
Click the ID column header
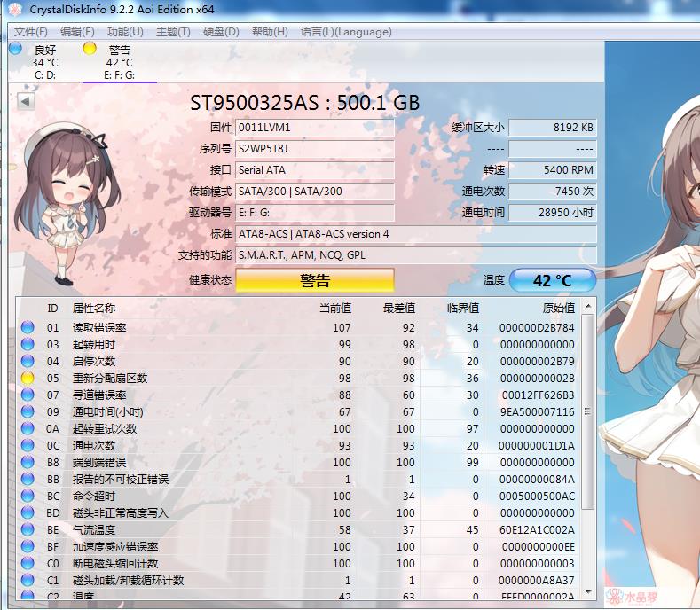click(52, 308)
